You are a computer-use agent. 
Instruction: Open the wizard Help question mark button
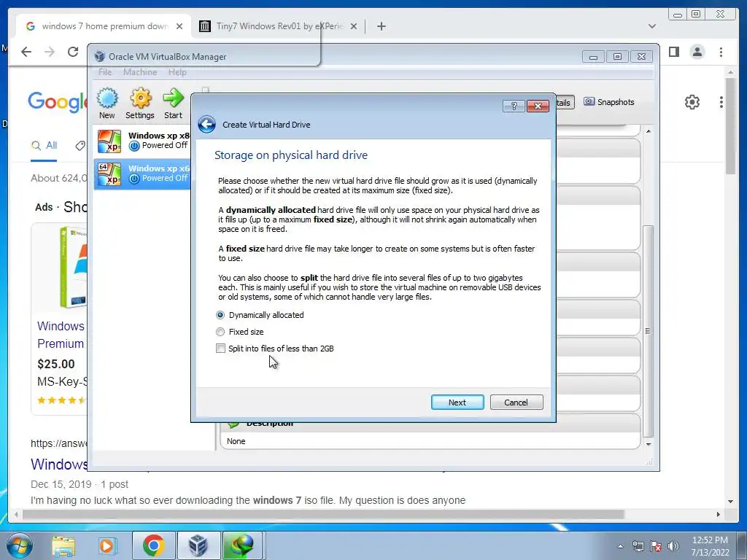click(514, 106)
